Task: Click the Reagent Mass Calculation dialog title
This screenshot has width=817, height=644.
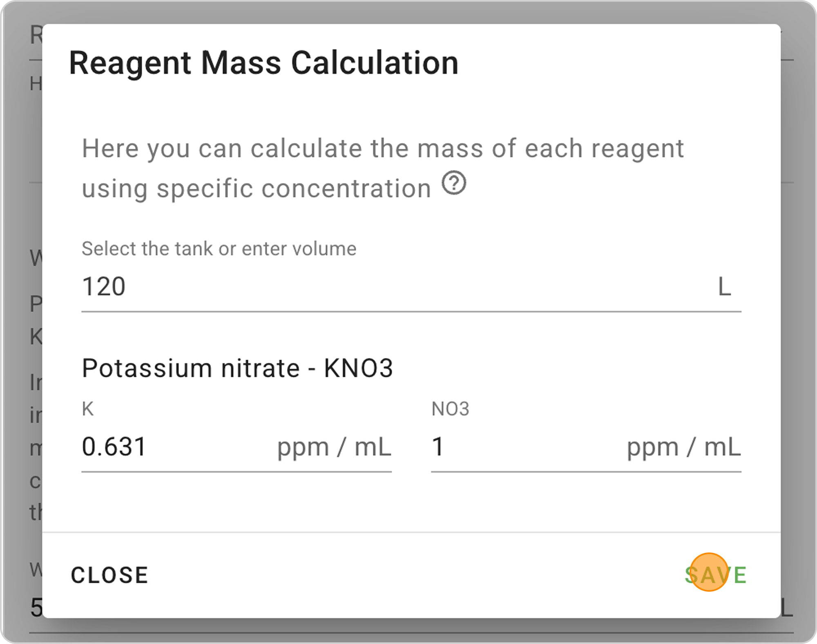Action: point(264,63)
